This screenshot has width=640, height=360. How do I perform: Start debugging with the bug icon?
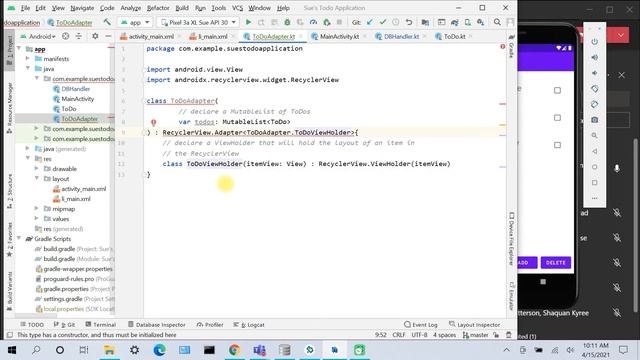[287, 22]
